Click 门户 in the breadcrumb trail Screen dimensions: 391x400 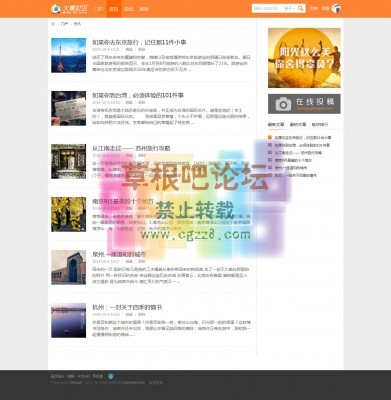pos(64,24)
